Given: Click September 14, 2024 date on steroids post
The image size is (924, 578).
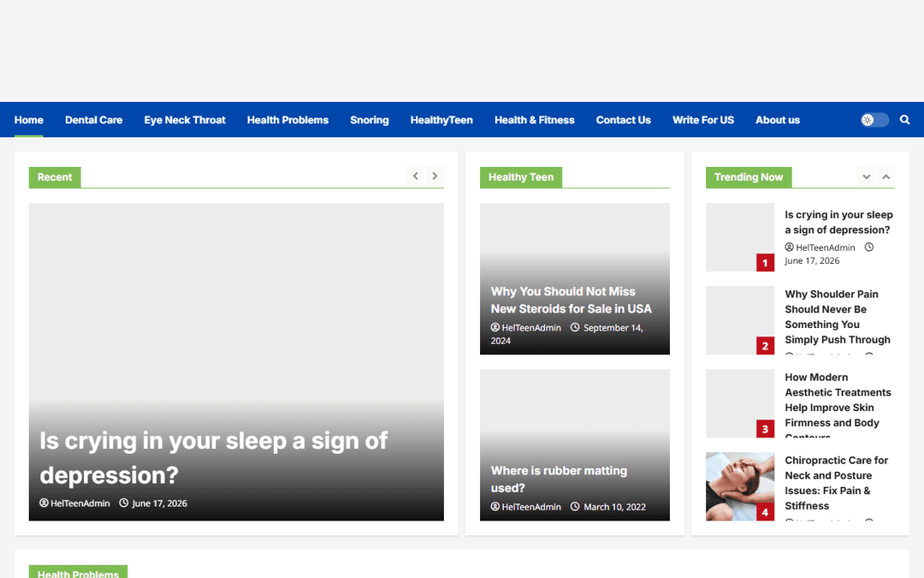Looking at the screenshot, I should [566, 334].
